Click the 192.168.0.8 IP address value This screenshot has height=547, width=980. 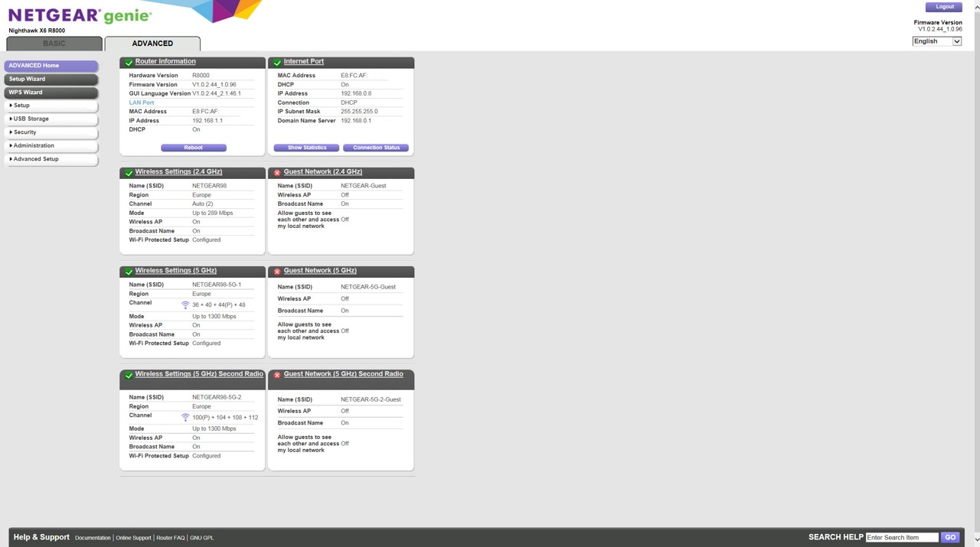(356, 93)
